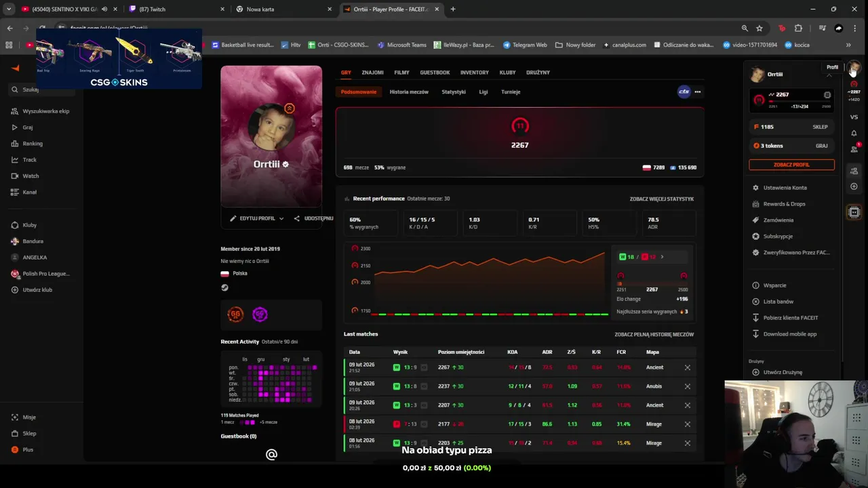Click the zoom magnifier in address bar
This screenshot has width=868, height=488.
coord(745,28)
